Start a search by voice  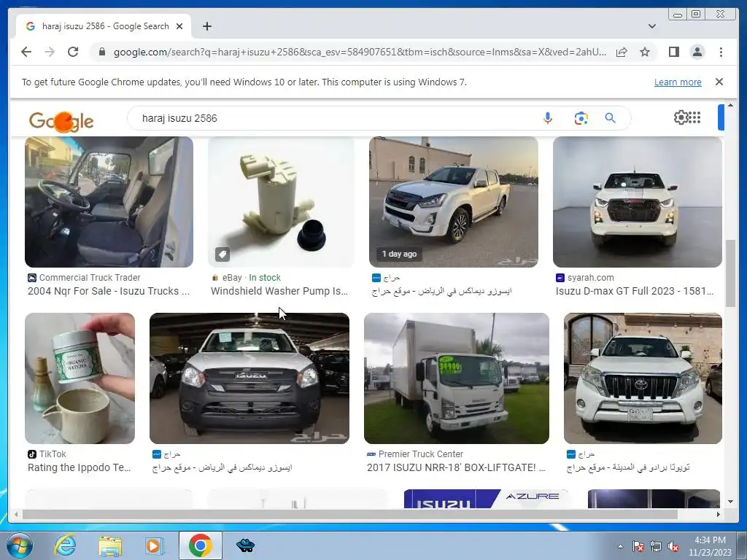547,118
